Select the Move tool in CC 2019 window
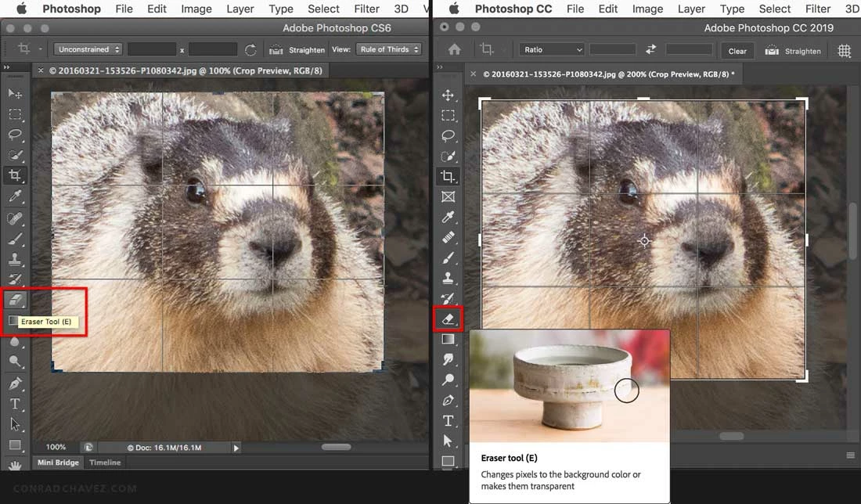This screenshot has height=504, width=861. coord(448,95)
